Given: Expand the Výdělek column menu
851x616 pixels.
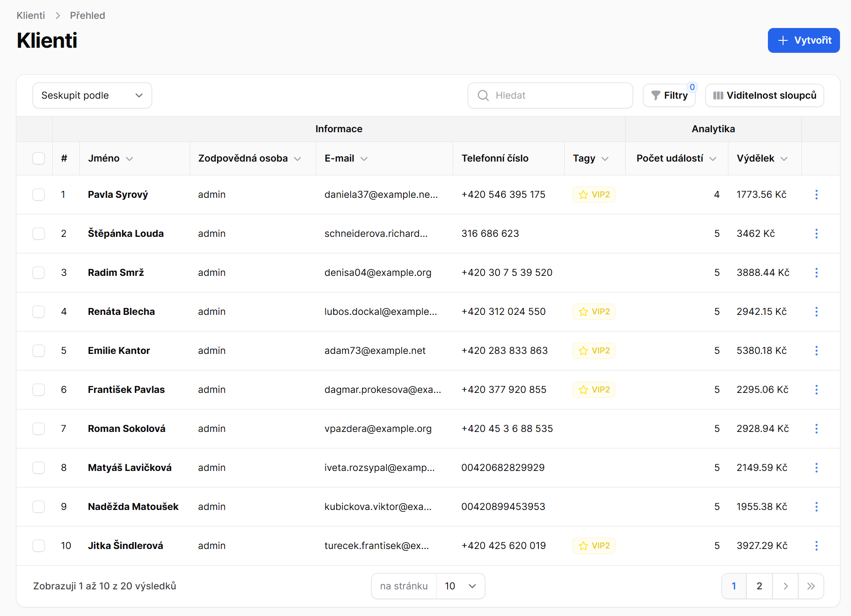Looking at the screenshot, I should (x=784, y=159).
